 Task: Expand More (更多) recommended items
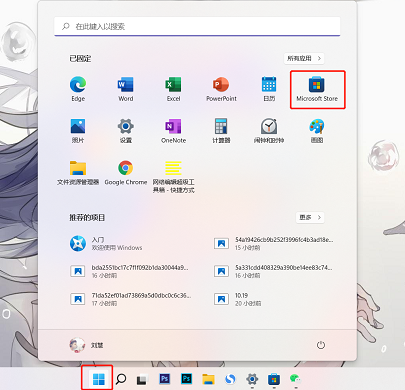click(310, 217)
